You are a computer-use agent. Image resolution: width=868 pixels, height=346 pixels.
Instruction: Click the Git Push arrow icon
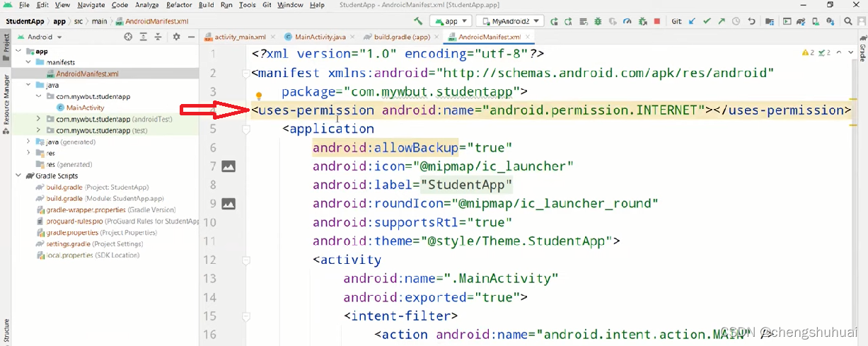(x=722, y=21)
